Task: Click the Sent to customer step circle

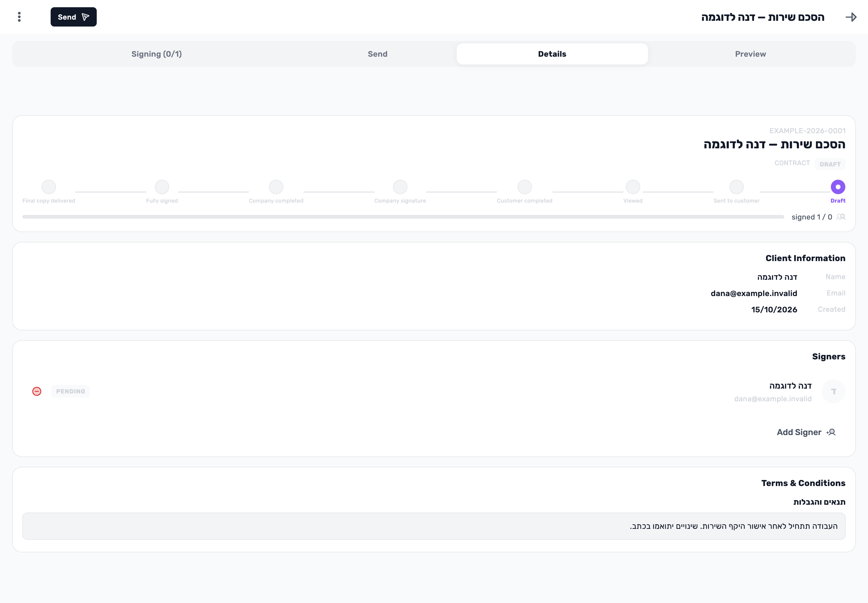Action: (x=736, y=187)
